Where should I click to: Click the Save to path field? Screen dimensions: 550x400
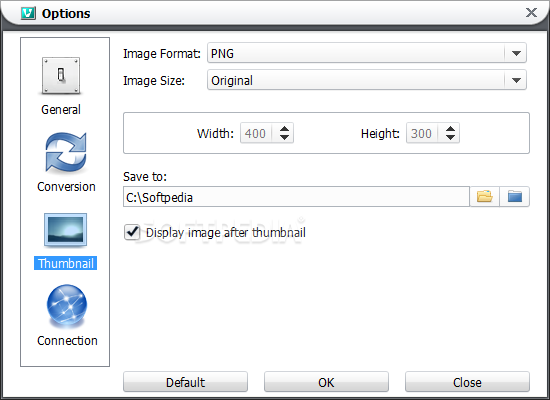pyautogui.click(x=296, y=197)
